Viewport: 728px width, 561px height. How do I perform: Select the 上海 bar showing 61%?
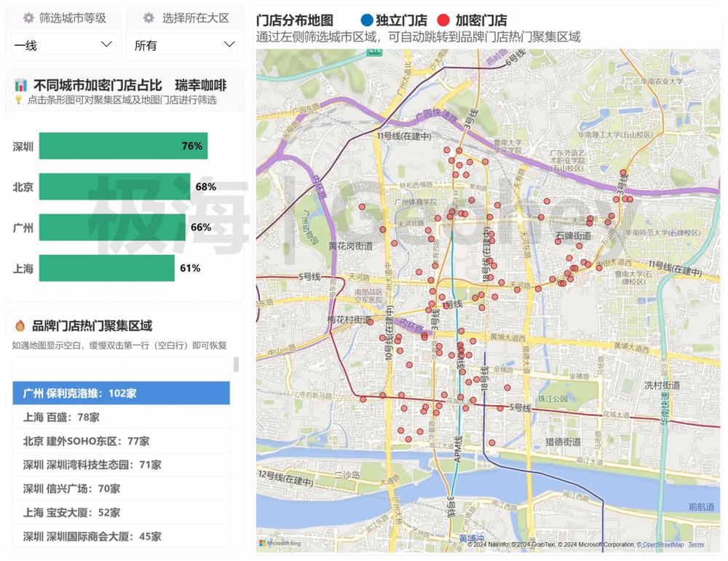point(107,268)
